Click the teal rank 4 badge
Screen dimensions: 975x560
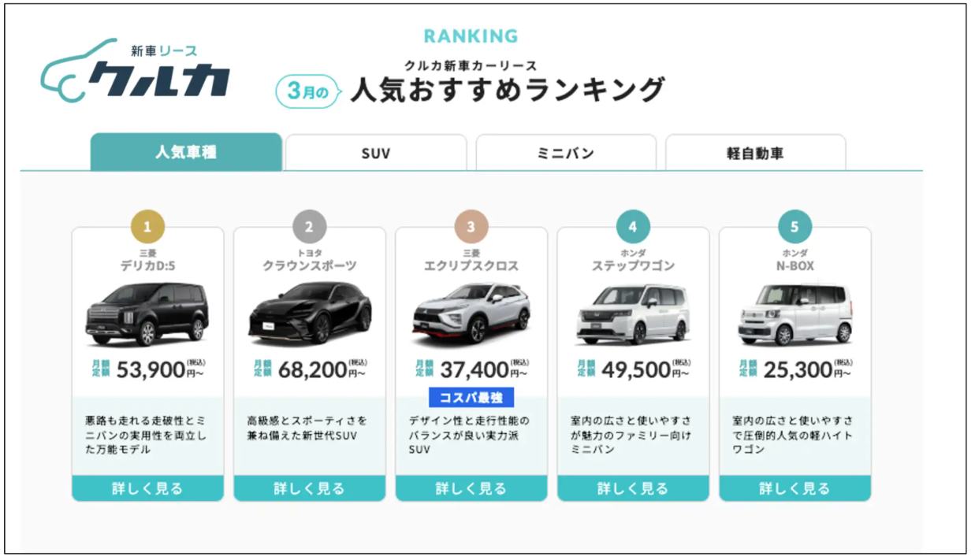633,228
